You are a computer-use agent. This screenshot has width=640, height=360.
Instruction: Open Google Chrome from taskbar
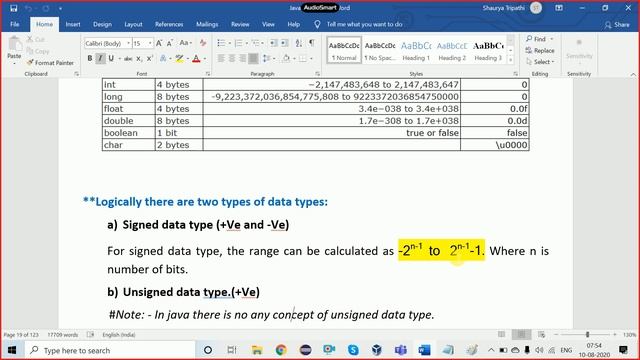tap(281, 350)
